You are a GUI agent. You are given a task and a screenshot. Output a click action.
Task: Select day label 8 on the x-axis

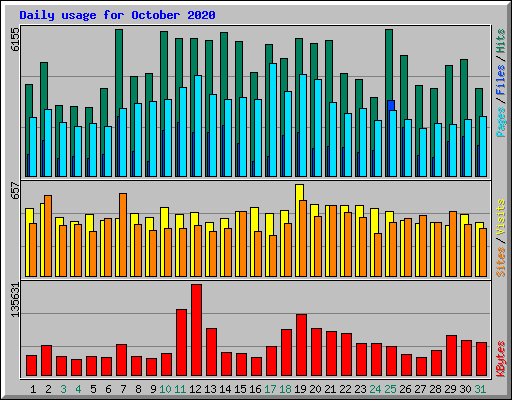pyautogui.click(x=138, y=389)
